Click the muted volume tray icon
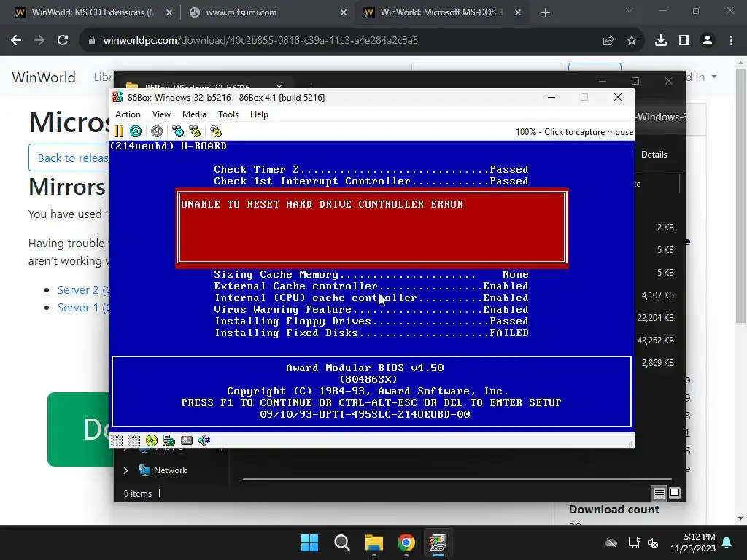Image resolution: width=747 pixels, height=560 pixels. click(x=653, y=542)
